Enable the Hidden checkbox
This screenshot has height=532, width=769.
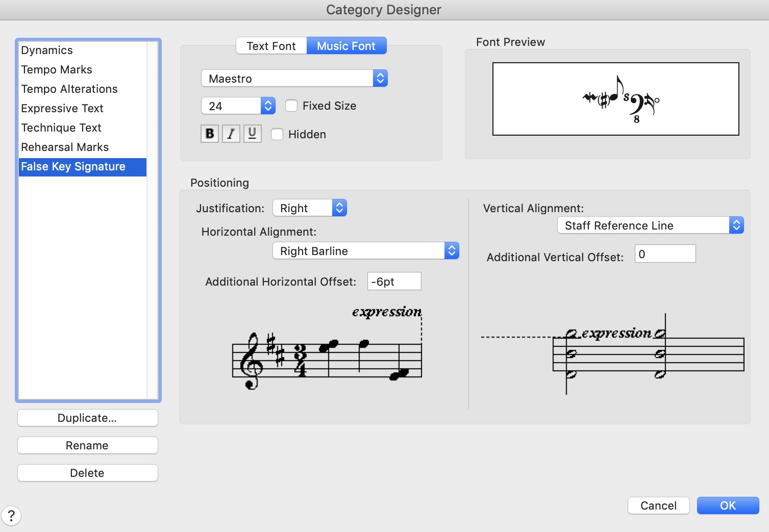pyautogui.click(x=277, y=134)
